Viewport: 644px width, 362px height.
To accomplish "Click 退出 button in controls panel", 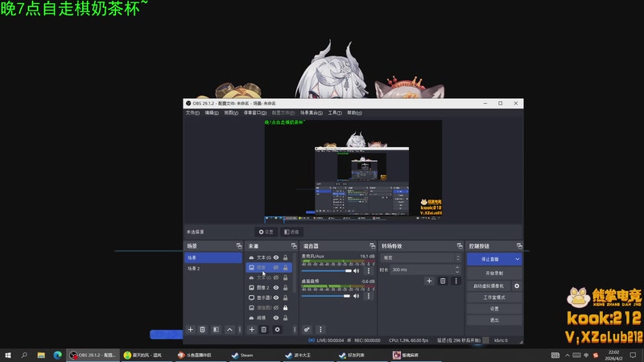I will (x=494, y=319).
